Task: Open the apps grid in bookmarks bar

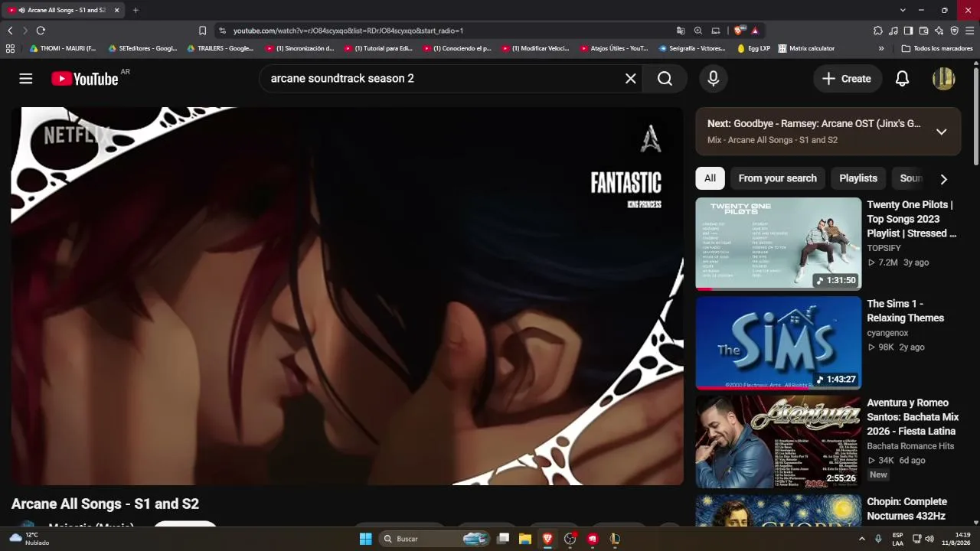Action: [x=10, y=48]
